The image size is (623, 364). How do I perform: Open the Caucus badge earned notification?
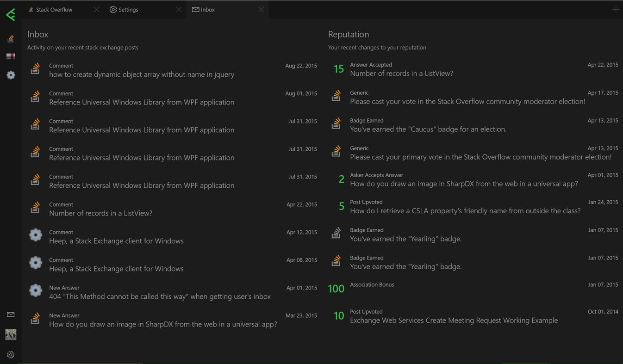[x=428, y=129]
